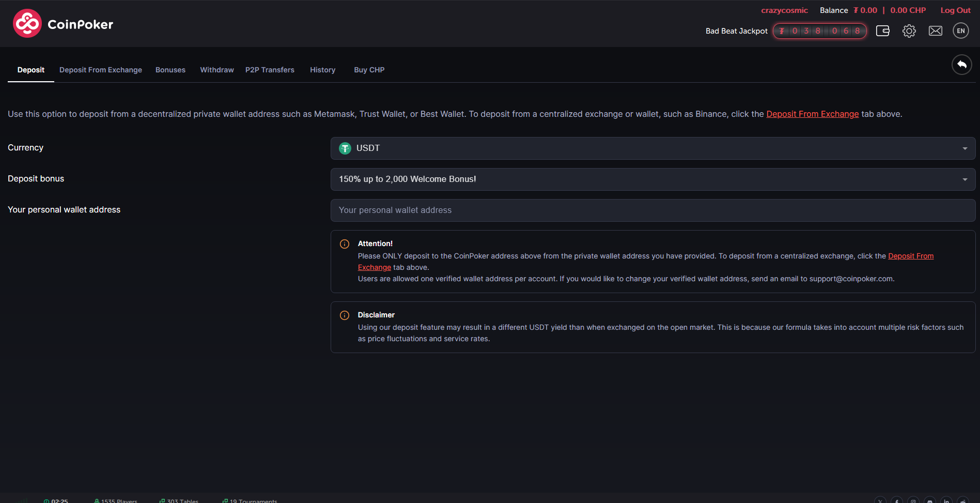This screenshot has height=503, width=980.
Task: Follow Deposit From Exchange link in Attention box
Action: (911, 256)
